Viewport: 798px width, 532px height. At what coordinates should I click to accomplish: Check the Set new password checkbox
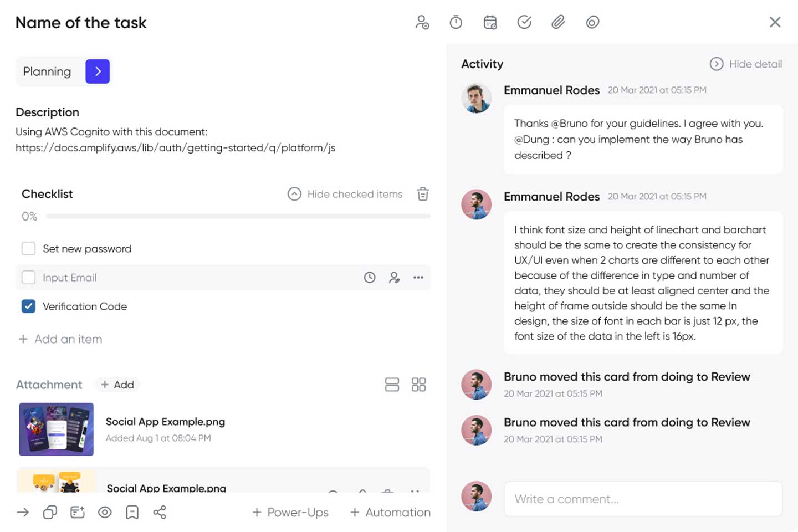click(28, 248)
